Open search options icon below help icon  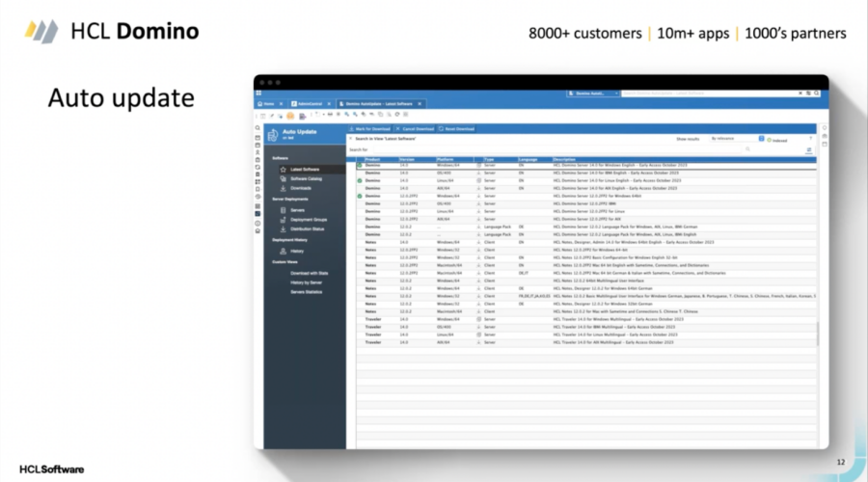[809, 150]
